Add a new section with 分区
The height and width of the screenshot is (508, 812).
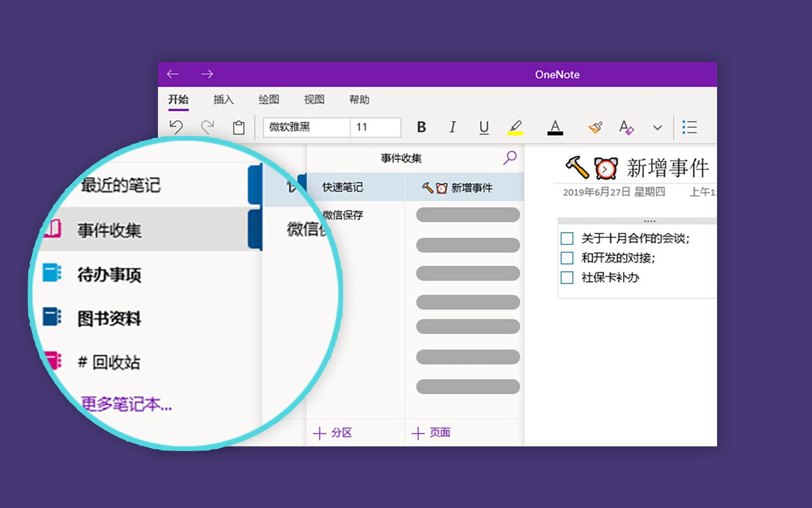[332, 433]
